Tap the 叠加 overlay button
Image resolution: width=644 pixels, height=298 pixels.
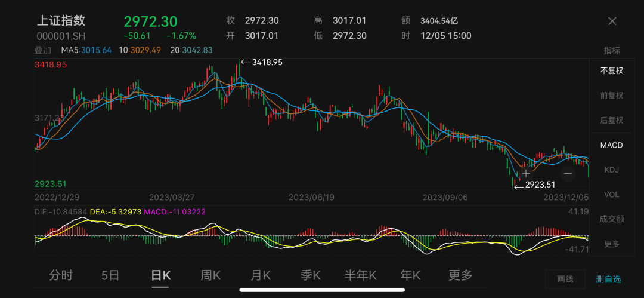click(43, 50)
